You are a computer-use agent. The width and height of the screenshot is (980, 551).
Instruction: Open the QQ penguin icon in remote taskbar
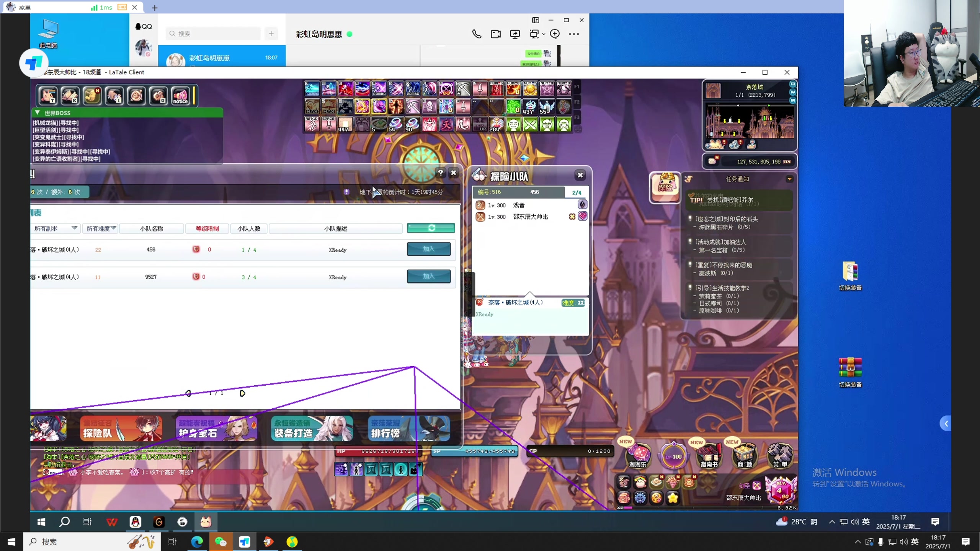pyautogui.click(x=135, y=522)
